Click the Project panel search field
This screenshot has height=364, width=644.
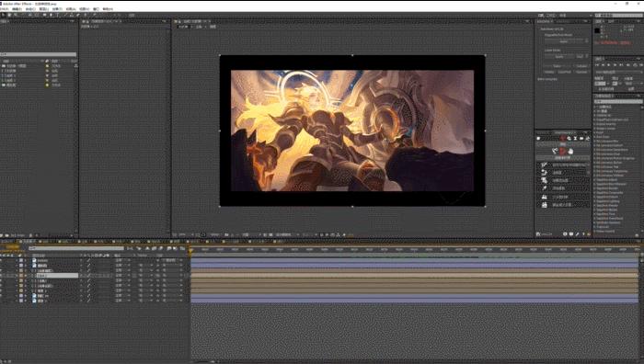coord(39,54)
